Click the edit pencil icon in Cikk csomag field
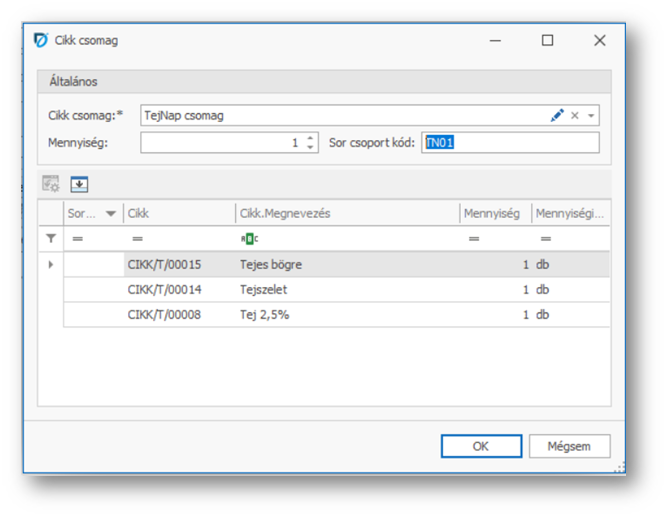The width and height of the screenshot is (668, 518). click(557, 116)
